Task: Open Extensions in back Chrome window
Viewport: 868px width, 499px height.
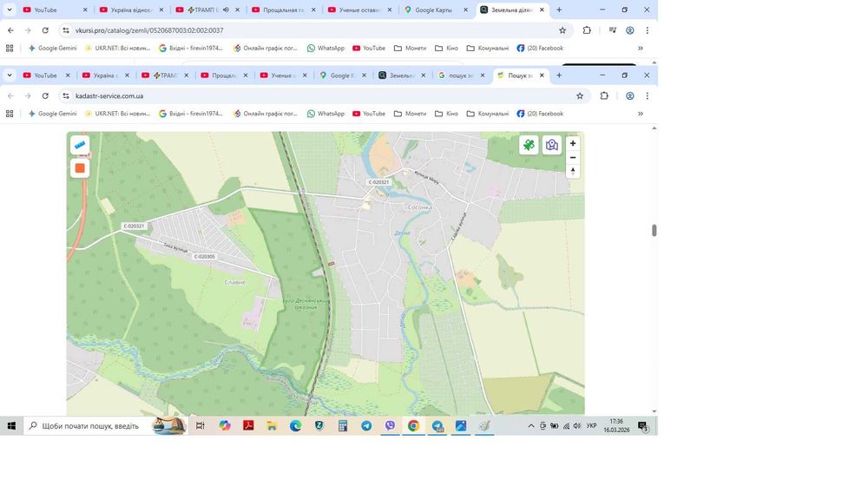Action: click(x=587, y=30)
